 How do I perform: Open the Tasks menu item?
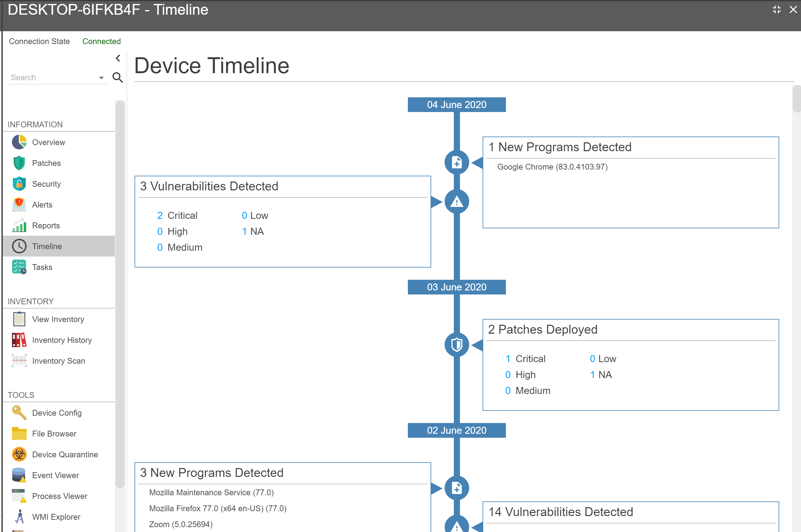(42, 267)
